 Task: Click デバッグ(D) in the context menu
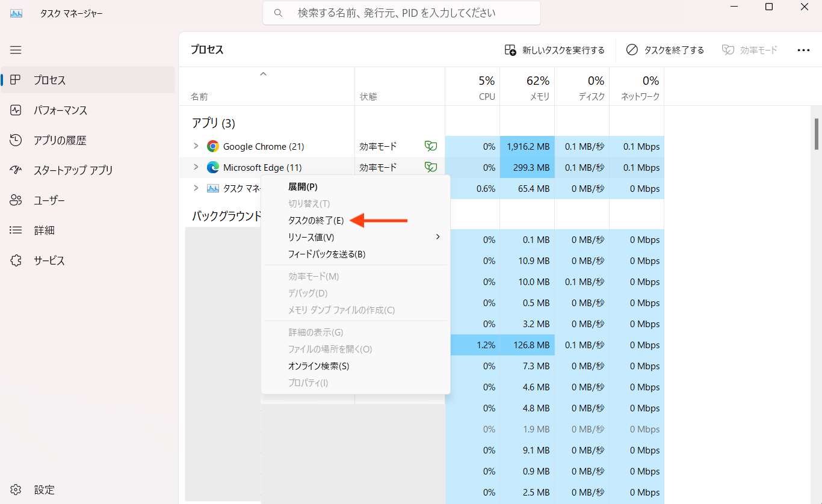point(356,293)
